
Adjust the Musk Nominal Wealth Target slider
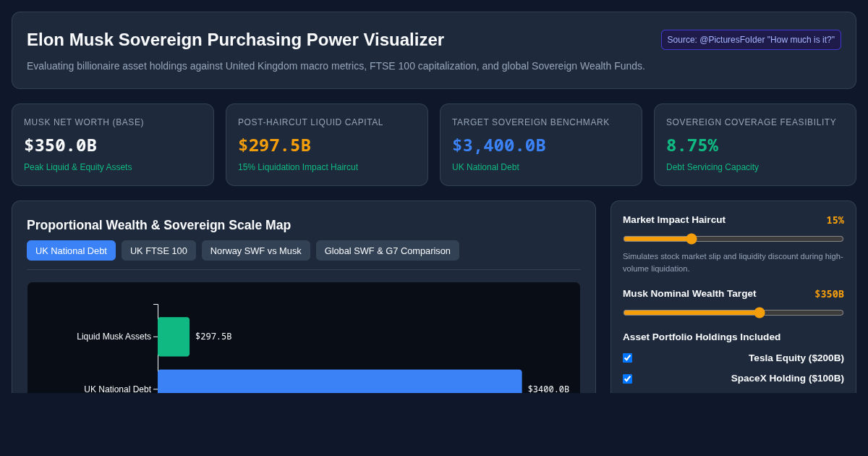click(733, 313)
